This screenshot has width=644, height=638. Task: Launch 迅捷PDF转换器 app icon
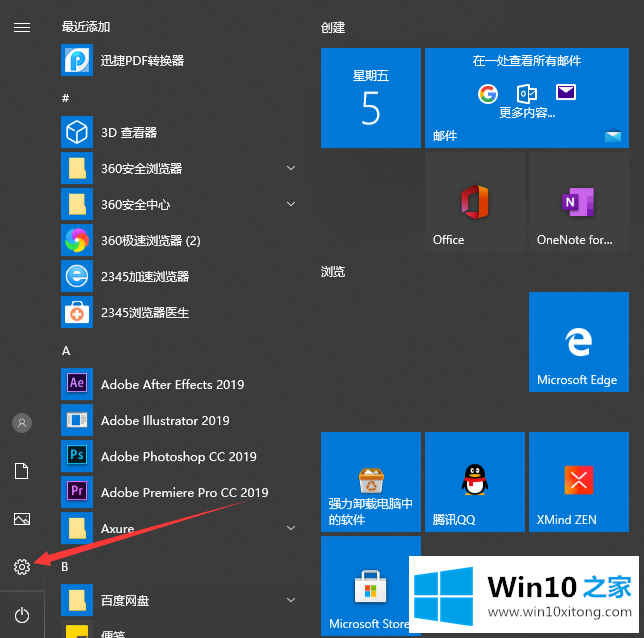coord(77,60)
